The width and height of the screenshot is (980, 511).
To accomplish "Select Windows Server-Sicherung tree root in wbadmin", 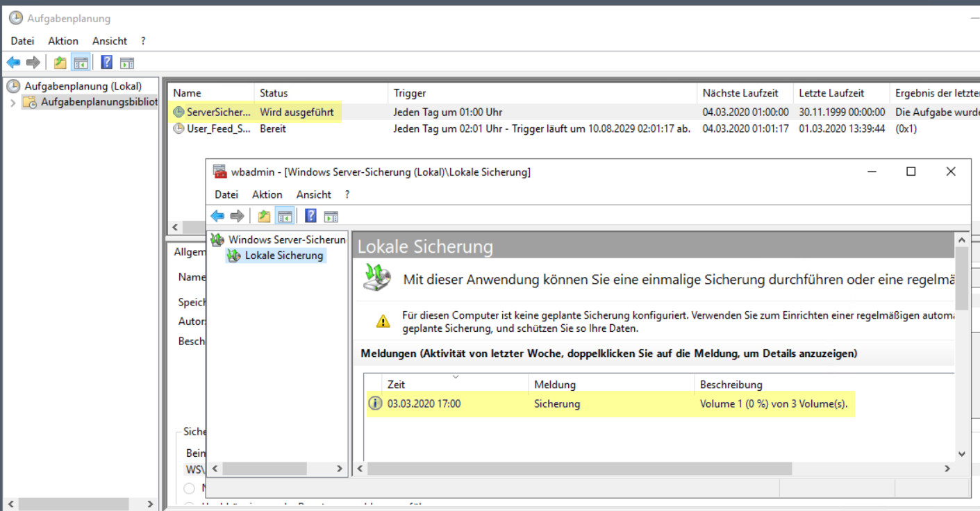I will (287, 240).
